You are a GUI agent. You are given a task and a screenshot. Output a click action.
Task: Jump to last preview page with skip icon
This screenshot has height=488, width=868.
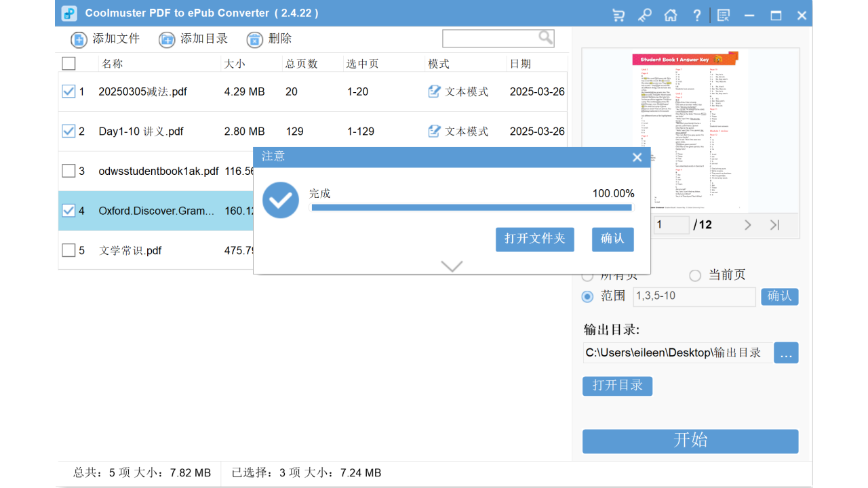(x=774, y=224)
